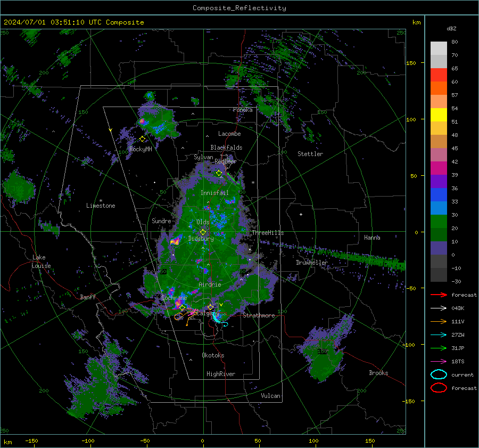479x448 pixels.
Task: Click the Innisfail town label
Action: (x=214, y=193)
